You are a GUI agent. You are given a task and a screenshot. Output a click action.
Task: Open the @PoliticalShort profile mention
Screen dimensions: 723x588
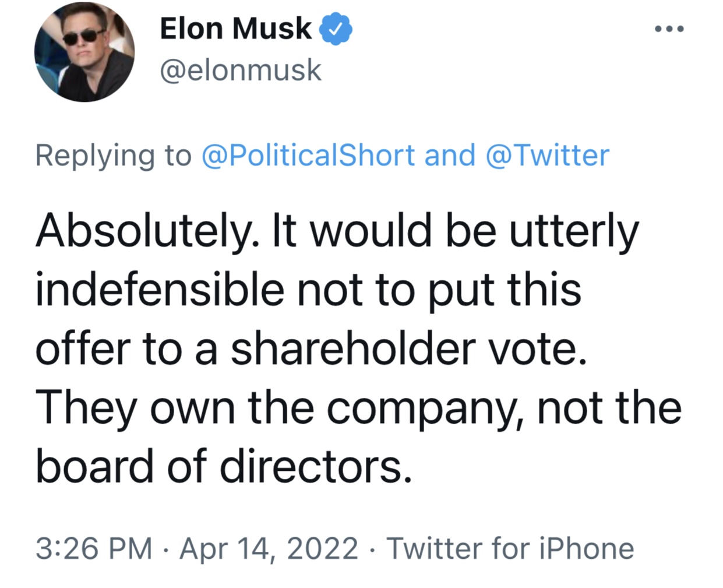pyautogui.click(x=308, y=156)
